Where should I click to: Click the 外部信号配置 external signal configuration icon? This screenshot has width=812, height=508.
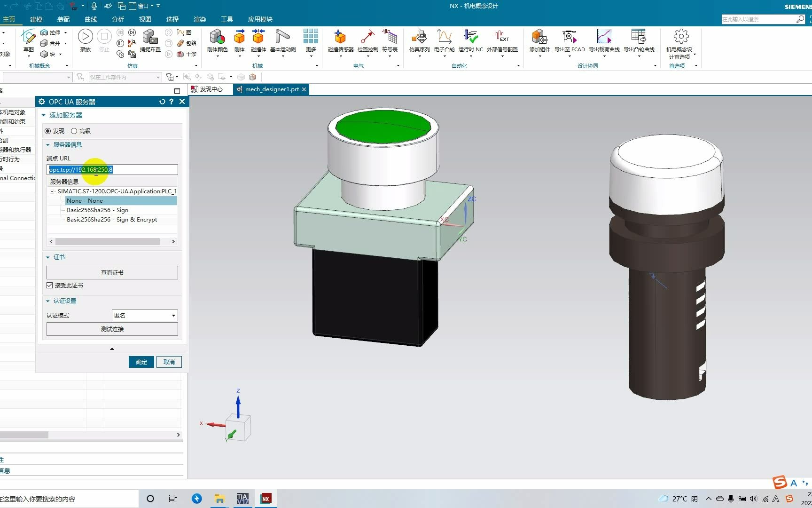[502, 37]
